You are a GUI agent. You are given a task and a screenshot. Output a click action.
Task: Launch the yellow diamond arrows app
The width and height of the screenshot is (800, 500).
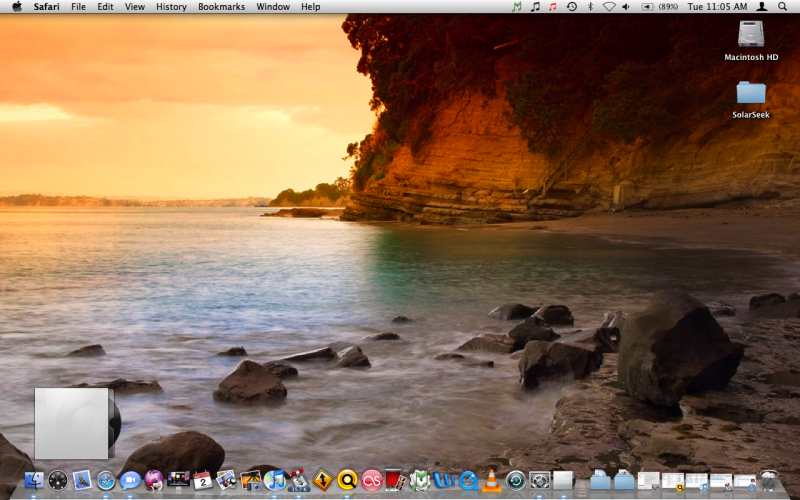(x=323, y=480)
